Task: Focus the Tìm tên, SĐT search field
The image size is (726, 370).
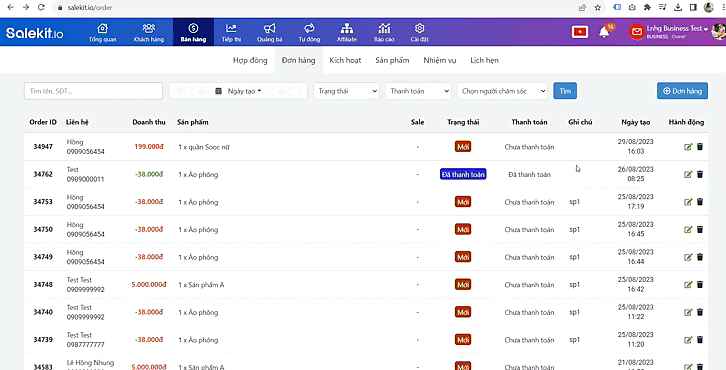Action: tap(94, 91)
